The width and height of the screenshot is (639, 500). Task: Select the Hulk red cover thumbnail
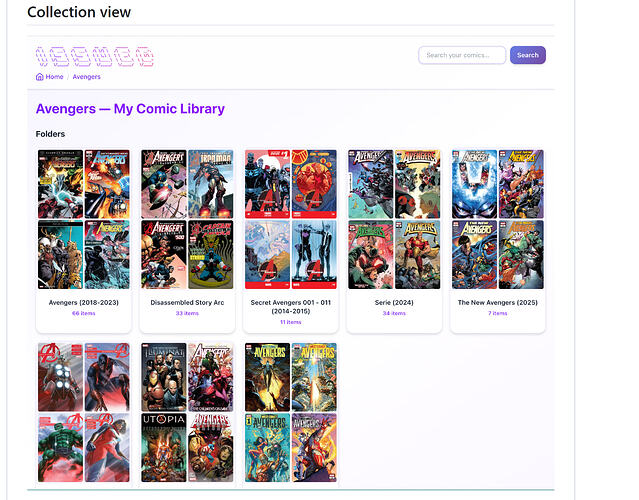[x=60, y=447]
